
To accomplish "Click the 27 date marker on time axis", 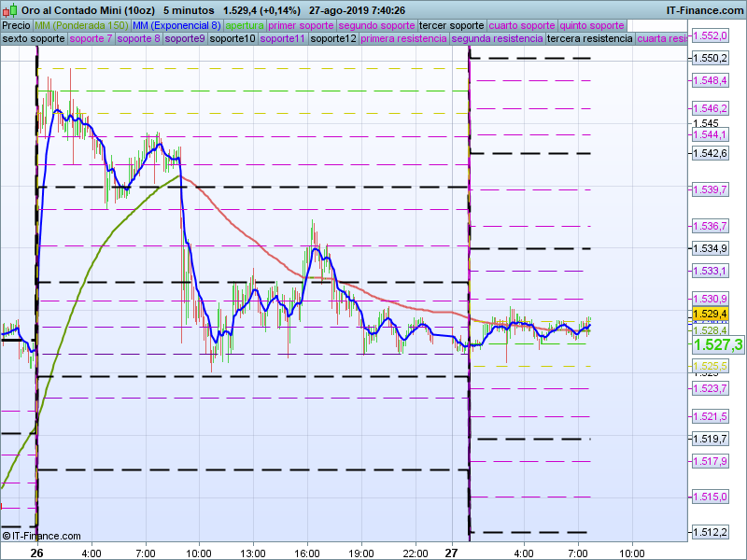I will point(451,553).
